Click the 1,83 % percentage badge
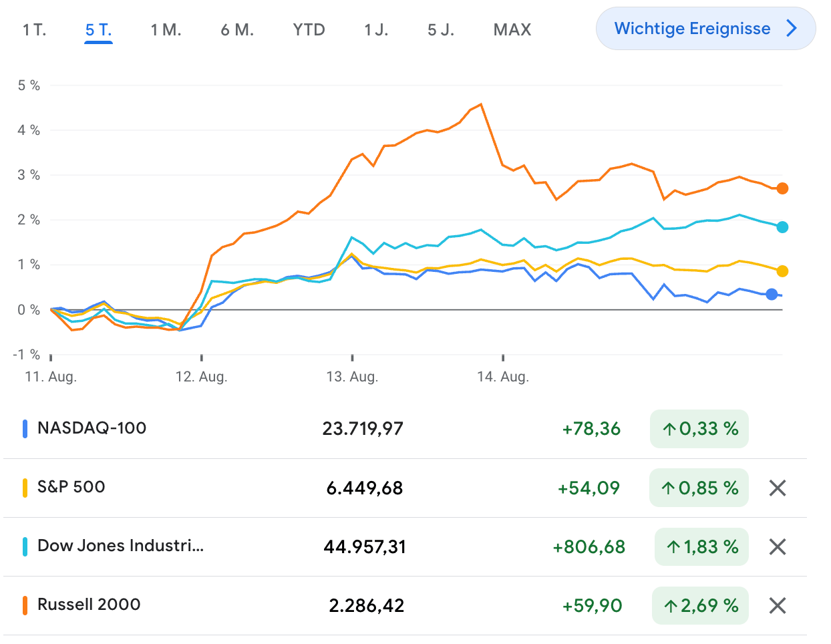 702,547
